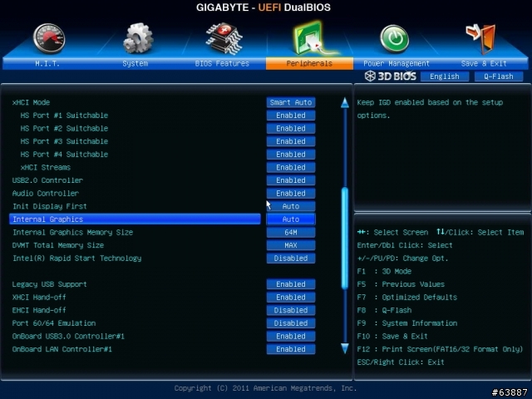Toggle Audio Controller Enabled value
Viewport: 532px width, 399px height.
coord(291,193)
